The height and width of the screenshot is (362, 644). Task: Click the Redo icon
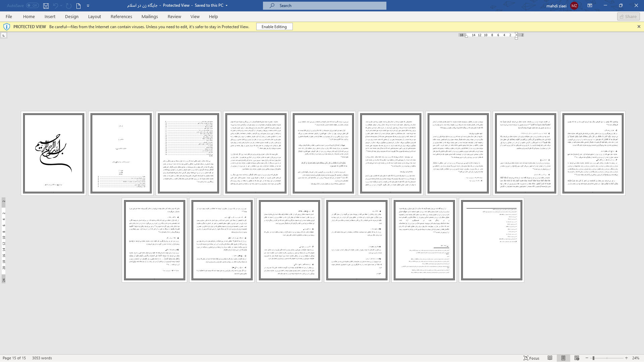[68, 5]
